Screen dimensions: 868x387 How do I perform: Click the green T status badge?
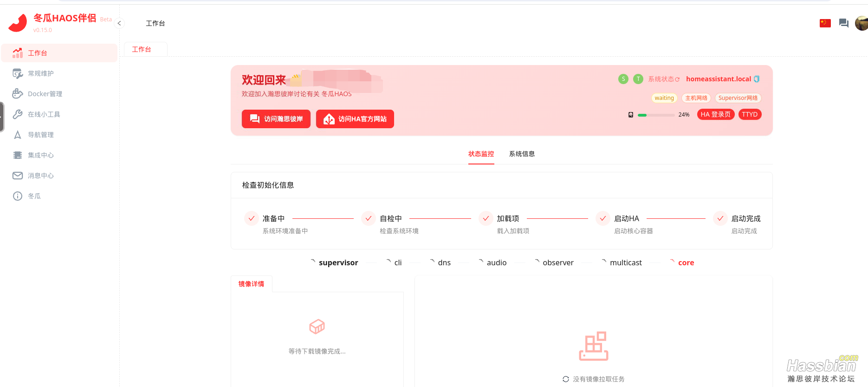pos(638,79)
